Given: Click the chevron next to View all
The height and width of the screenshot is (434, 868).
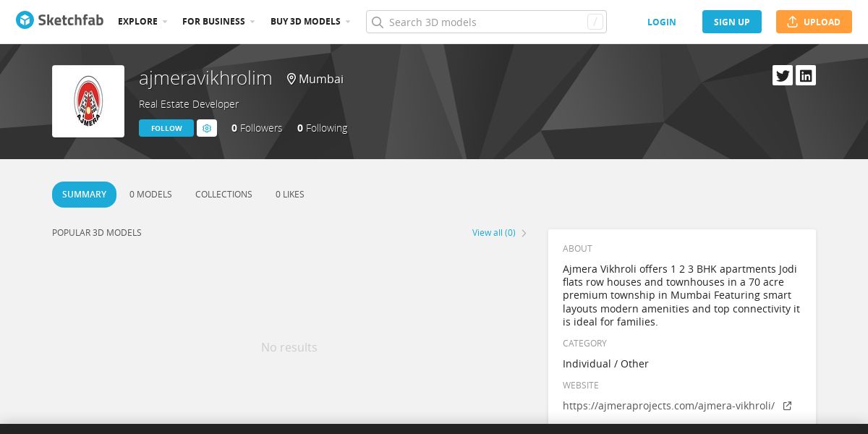Looking at the screenshot, I should coord(524,233).
